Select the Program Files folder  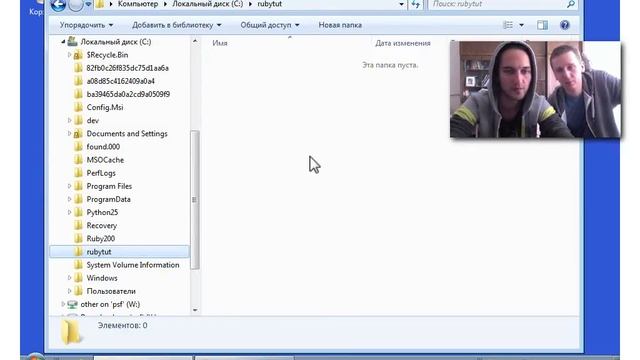click(109, 186)
